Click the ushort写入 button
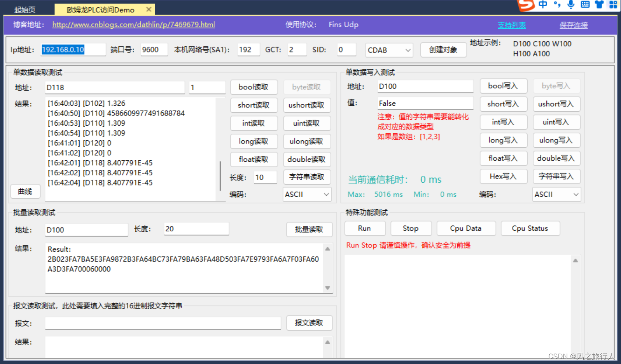Image resolution: width=621 pixels, height=364 pixels. click(x=556, y=104)
